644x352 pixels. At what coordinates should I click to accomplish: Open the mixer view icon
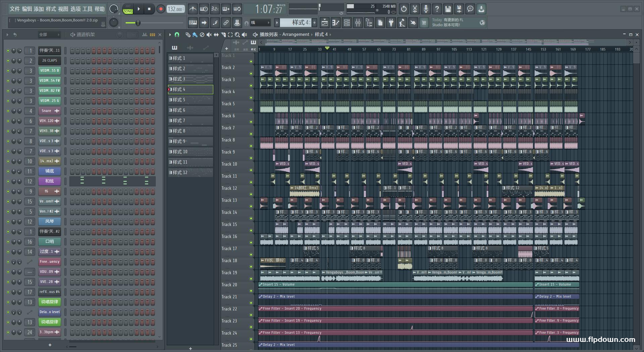(358, 23)
